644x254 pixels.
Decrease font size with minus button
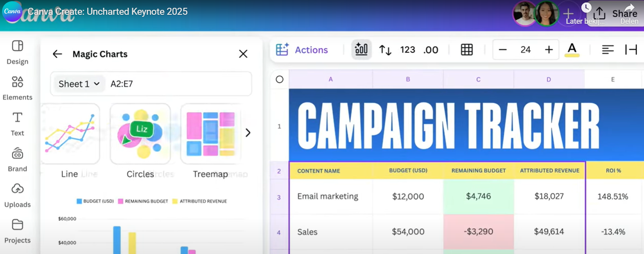click(x=503, y=50)
